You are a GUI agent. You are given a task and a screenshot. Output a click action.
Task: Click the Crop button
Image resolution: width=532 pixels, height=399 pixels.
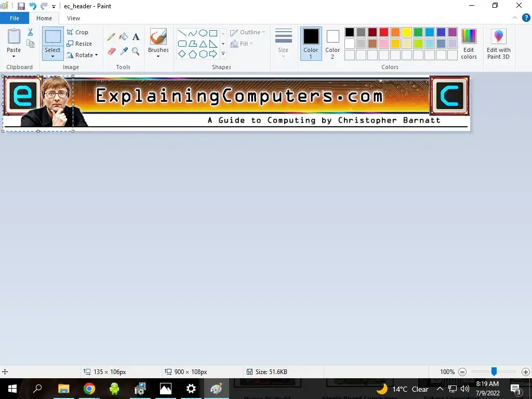click(x=78, y=32)
